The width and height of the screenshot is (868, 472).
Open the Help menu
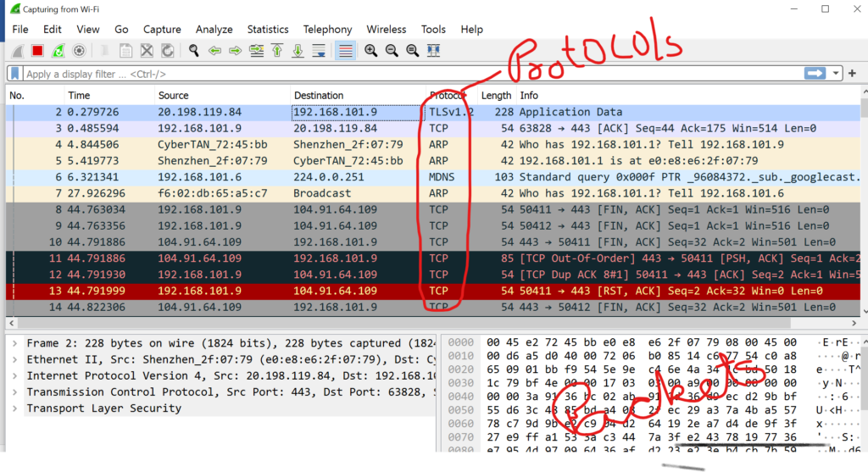(471, 30)
